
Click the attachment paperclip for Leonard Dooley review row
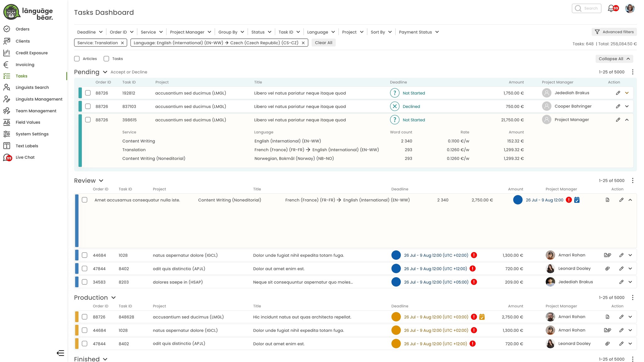pos(607,269)
